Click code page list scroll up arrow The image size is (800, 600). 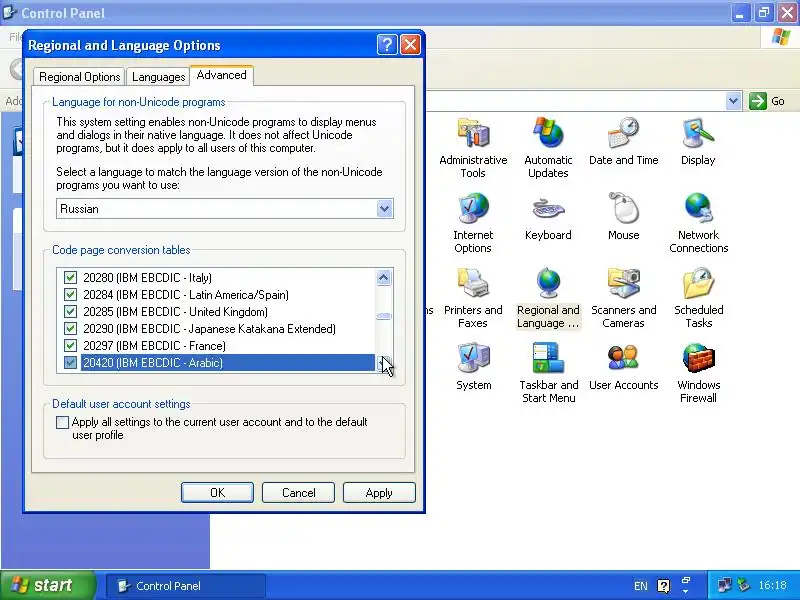click(384, 277)
